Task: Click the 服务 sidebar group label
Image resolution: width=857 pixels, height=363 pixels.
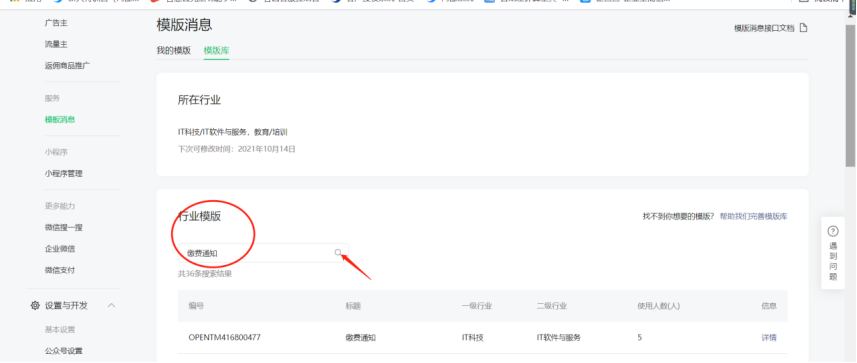Action: pyautogui.click(x=52, y=98)
